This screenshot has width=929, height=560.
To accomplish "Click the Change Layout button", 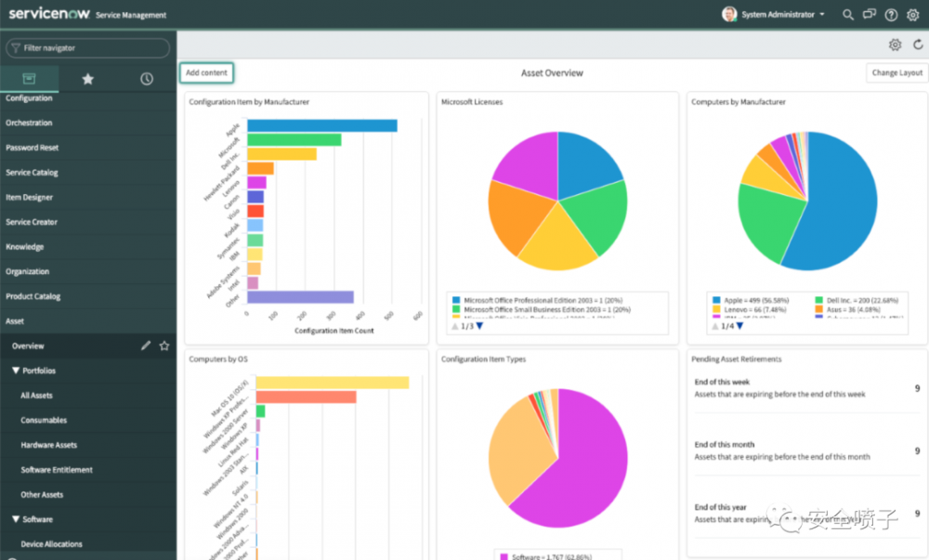I will [896, 72].
